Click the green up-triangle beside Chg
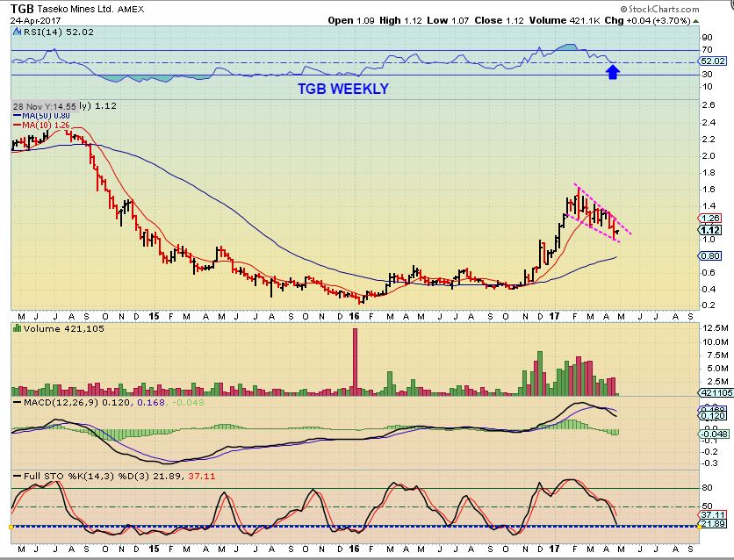Viewport: 734px width, 560px height. [x=696, y=21]
